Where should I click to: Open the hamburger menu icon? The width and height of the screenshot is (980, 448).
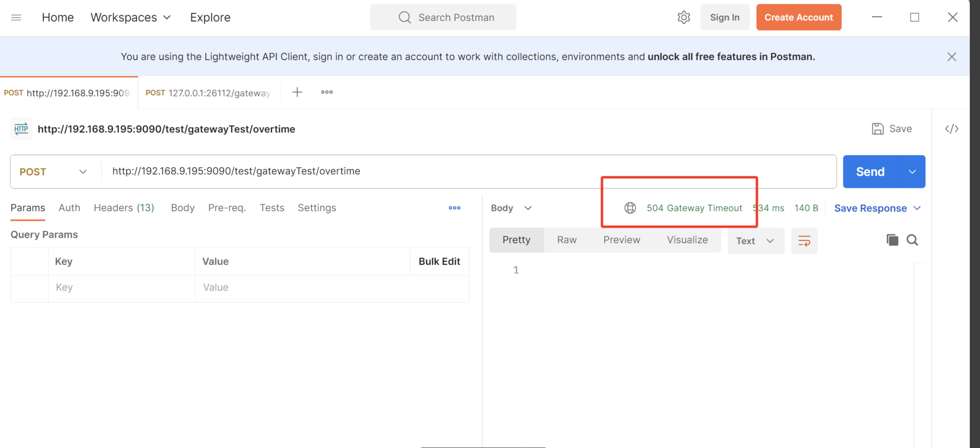pos(16,18)
